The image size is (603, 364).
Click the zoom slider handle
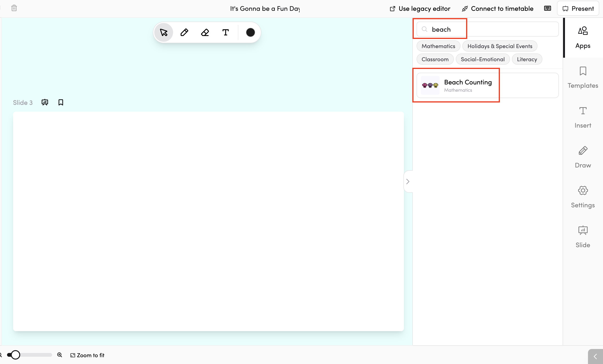[x=15, y=355]
